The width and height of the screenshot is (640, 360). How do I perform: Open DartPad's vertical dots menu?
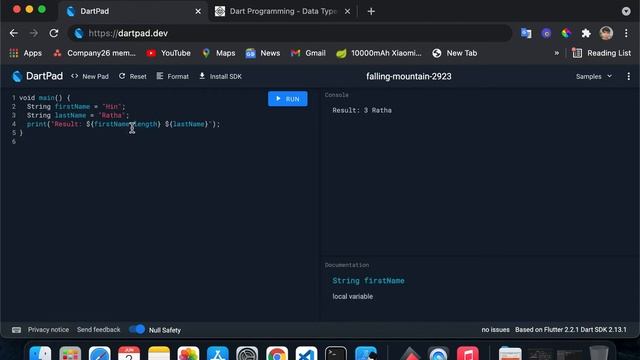click(x=629, y=76)
